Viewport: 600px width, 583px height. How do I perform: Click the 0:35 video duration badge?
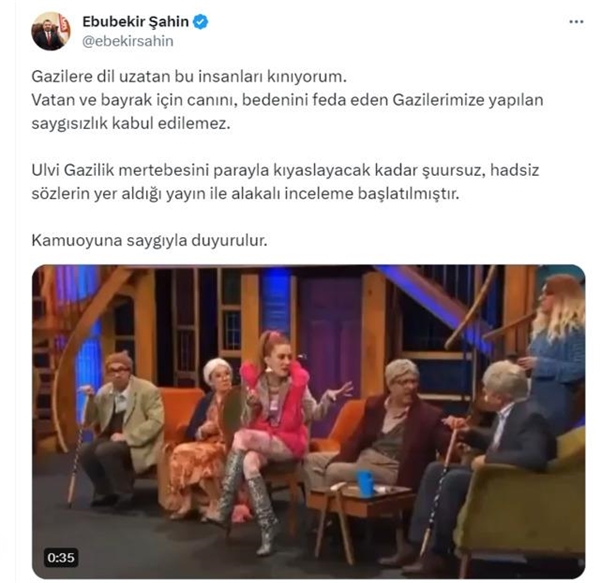[61, 558]
